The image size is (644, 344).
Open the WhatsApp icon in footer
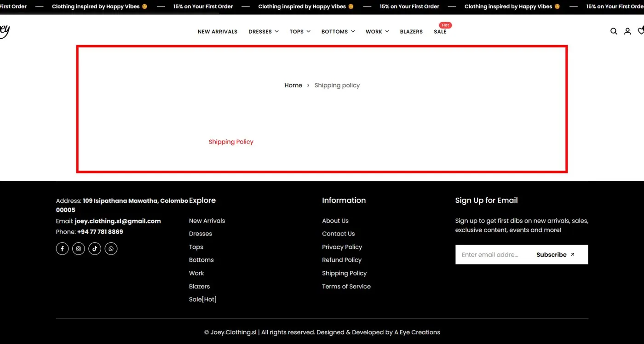[111, 249]
